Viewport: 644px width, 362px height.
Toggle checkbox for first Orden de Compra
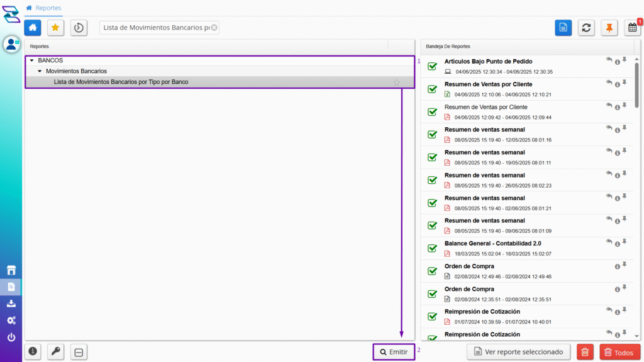432,271
